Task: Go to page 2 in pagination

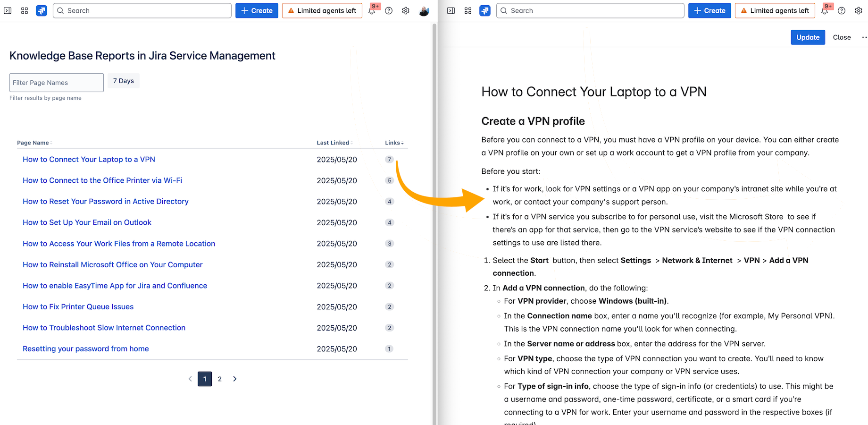Action: click(x=220, y=379)
